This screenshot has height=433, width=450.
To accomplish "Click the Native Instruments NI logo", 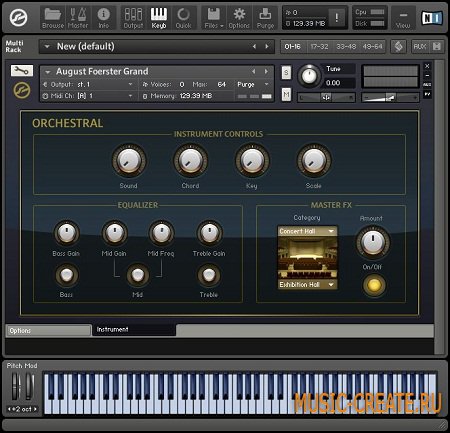I will click(432, 18).
